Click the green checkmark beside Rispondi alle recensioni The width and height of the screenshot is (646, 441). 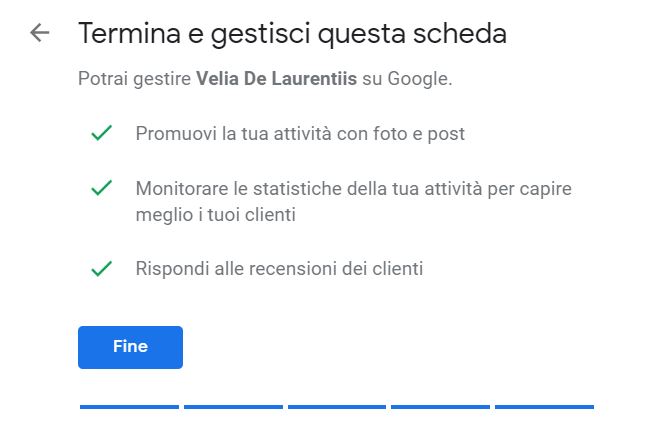pos(101,268)
